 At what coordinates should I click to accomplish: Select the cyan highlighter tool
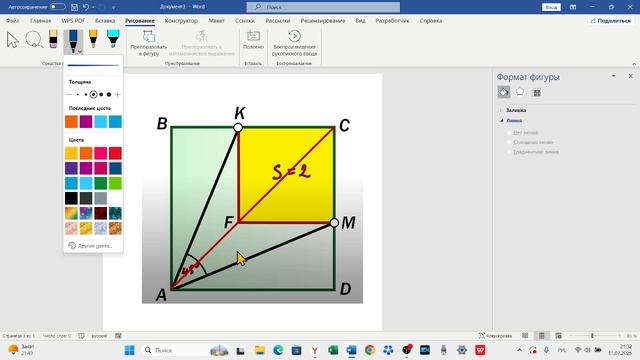[x=113, y=39]
